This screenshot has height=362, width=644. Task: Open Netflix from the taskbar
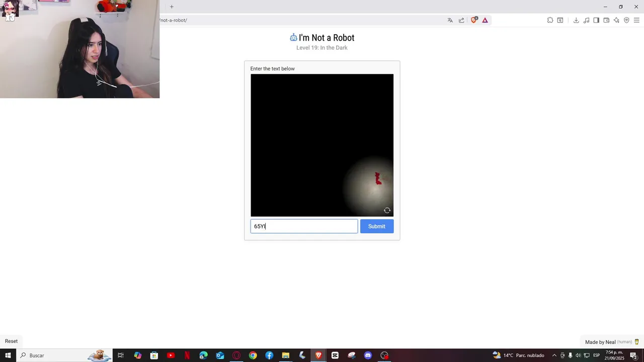click(x=187, y=355)
